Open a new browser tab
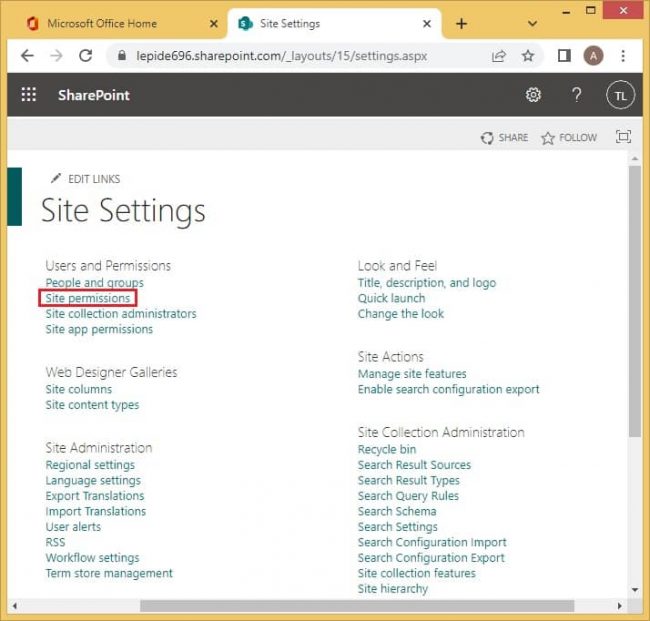This screenshot has width=650, height=621. 461,24
